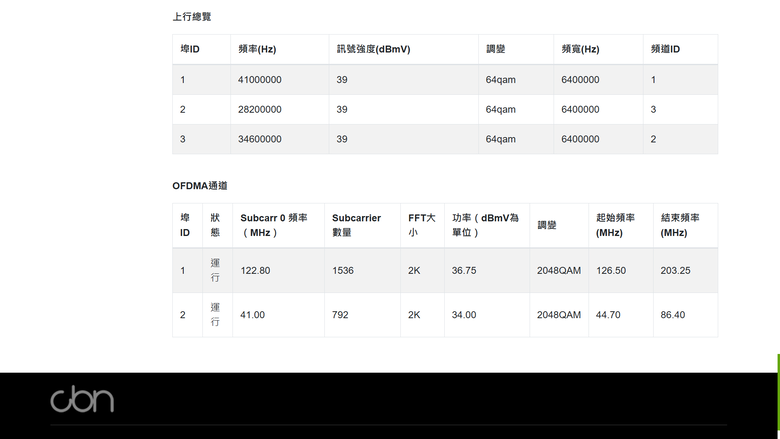Select end frequency 203.25
Image resolution: width=780 pixels, height=439 pixels.
click(x=675, y=270)
